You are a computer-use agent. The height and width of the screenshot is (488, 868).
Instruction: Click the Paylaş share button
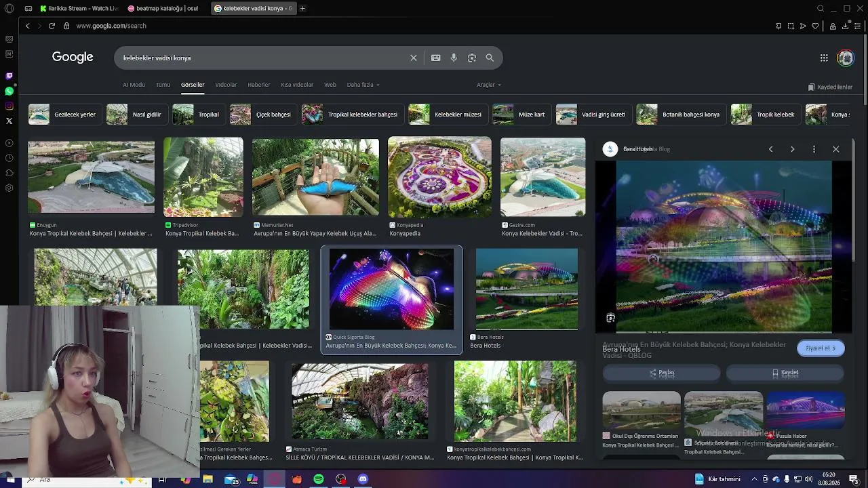click(x=661, y=372)
